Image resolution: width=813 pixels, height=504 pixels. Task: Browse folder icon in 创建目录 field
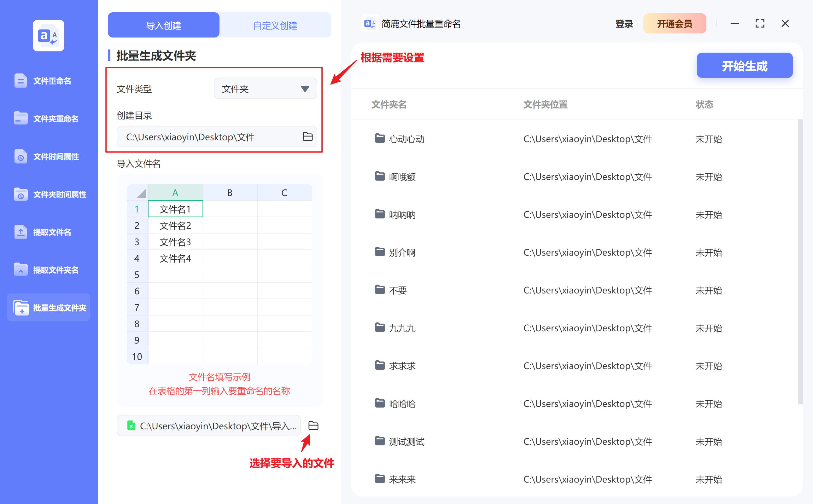307,137
